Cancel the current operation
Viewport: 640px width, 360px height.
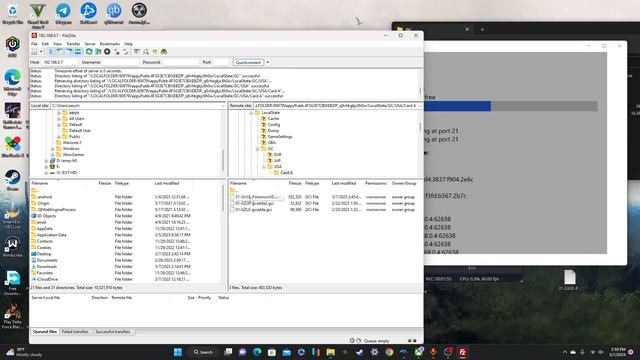coord(107,52)
